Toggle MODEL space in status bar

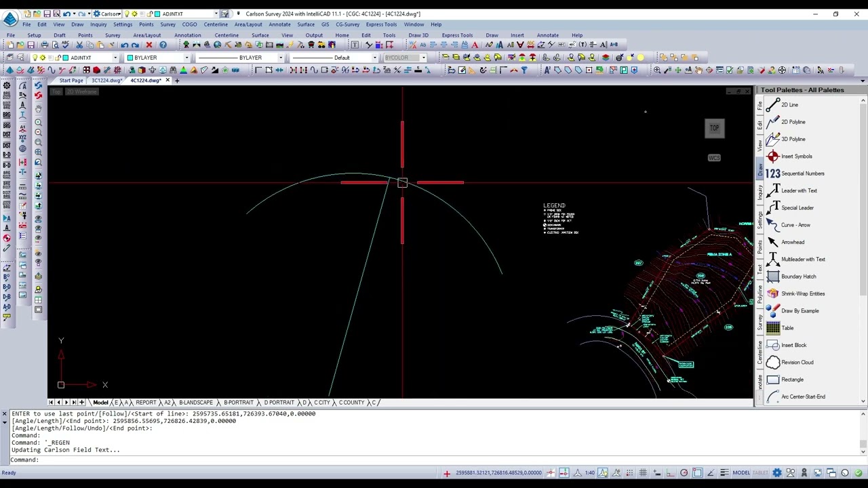point(741,472)
